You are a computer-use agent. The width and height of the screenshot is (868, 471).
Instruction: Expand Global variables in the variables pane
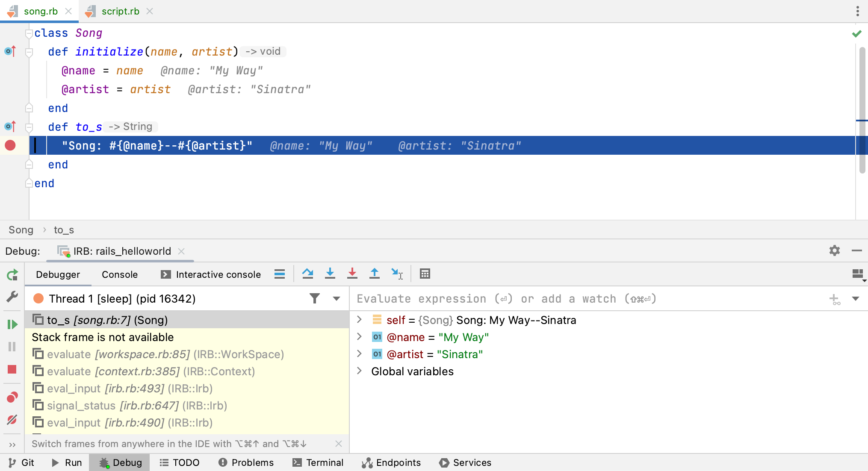click(359, 371)
